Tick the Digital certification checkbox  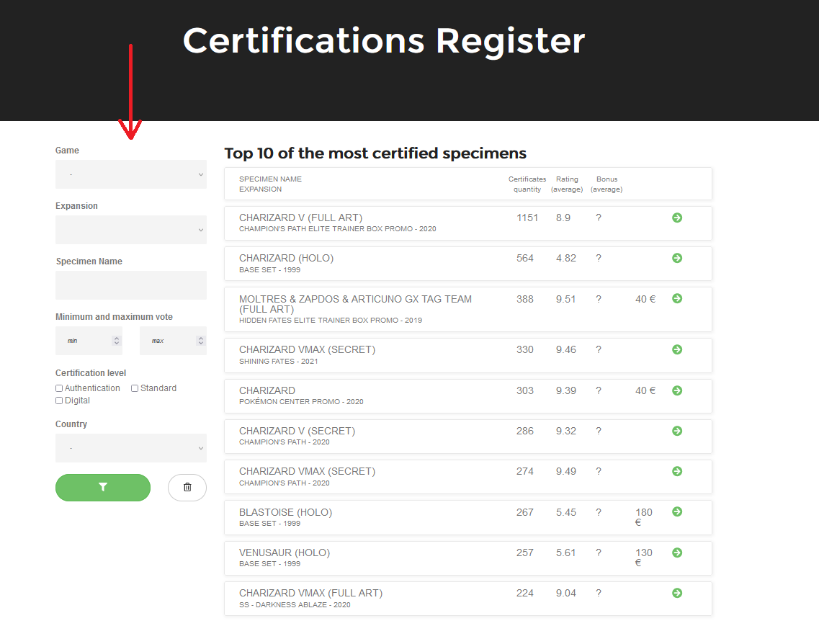point(59,401)
